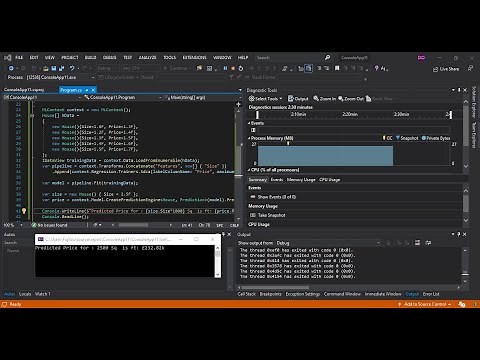
Task: Click the lightbulb quick actions icon at line 41
Action: click(24, 211)
